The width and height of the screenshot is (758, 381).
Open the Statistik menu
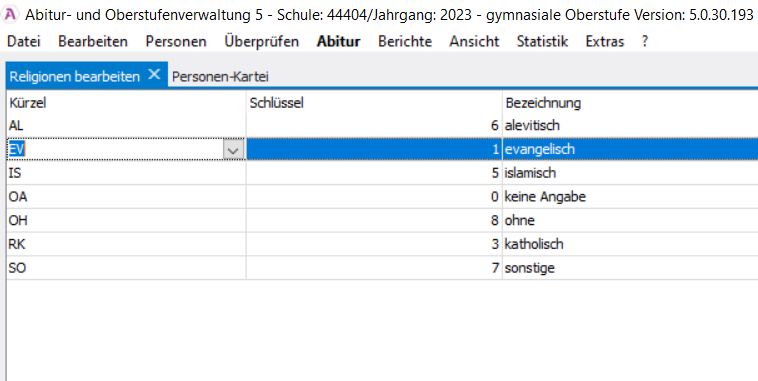(542, 42)
